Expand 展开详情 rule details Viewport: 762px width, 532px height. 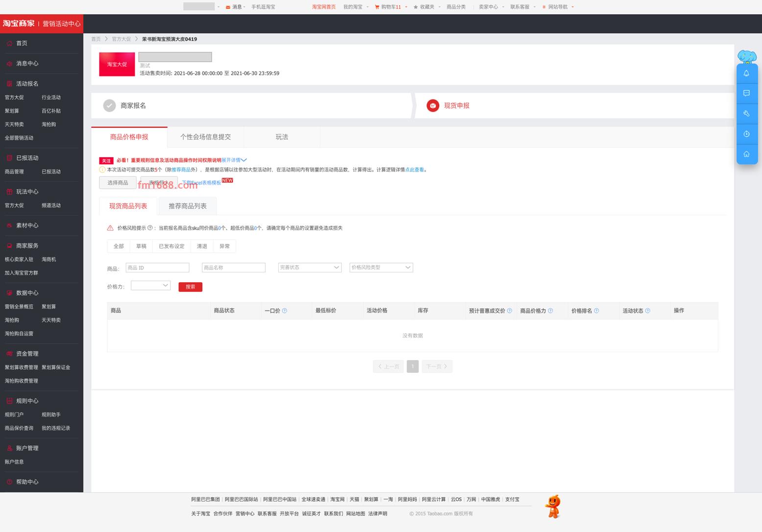234,160
